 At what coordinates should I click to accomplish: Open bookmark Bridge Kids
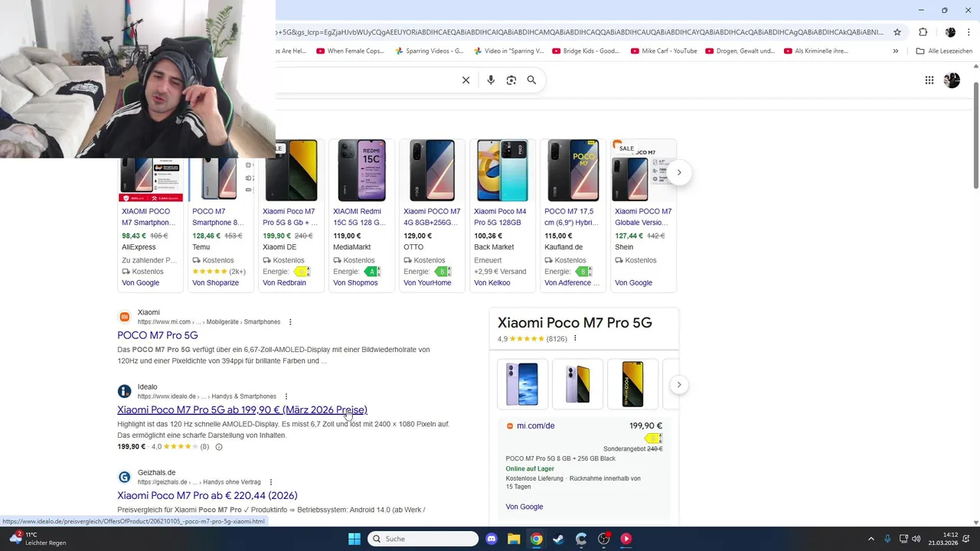click(x=586, y=51)
